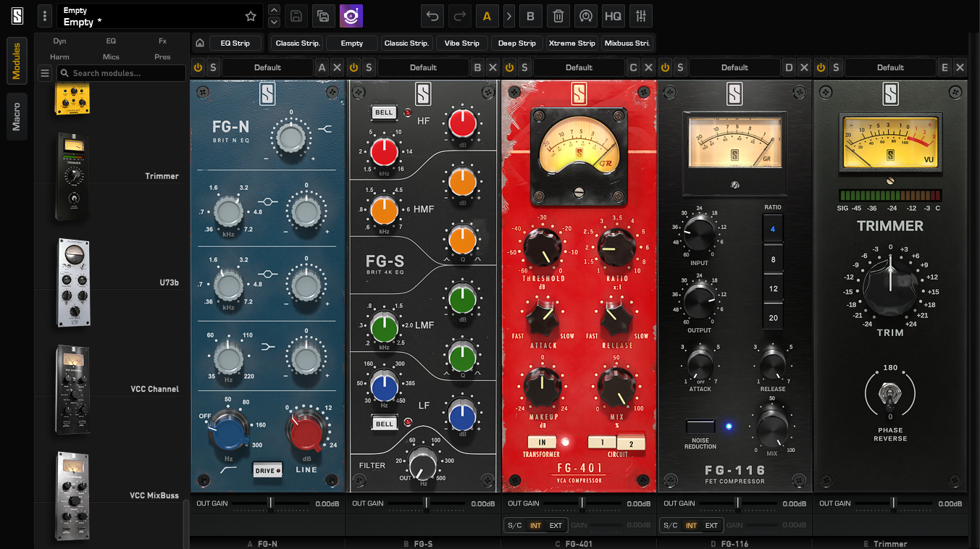Close slot C's FG-401 module
The height and width of the screenshot is (549, 980).
[x=649, y=67]
